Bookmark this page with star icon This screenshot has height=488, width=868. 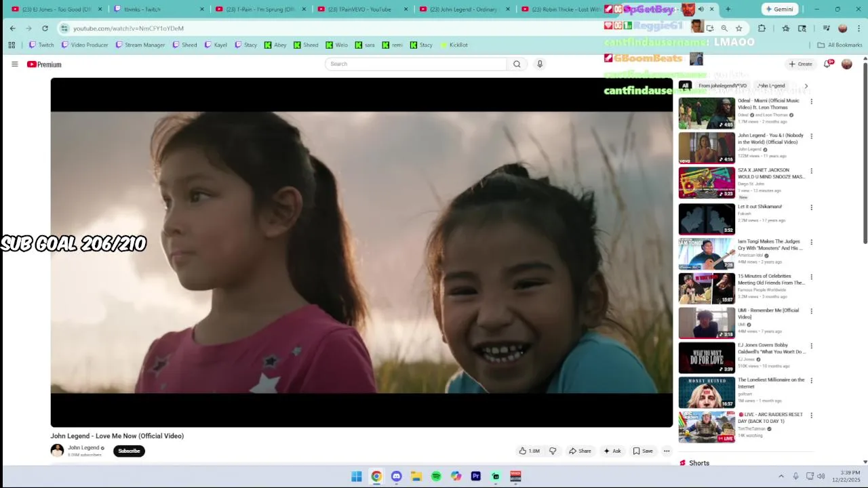(739, 28)
